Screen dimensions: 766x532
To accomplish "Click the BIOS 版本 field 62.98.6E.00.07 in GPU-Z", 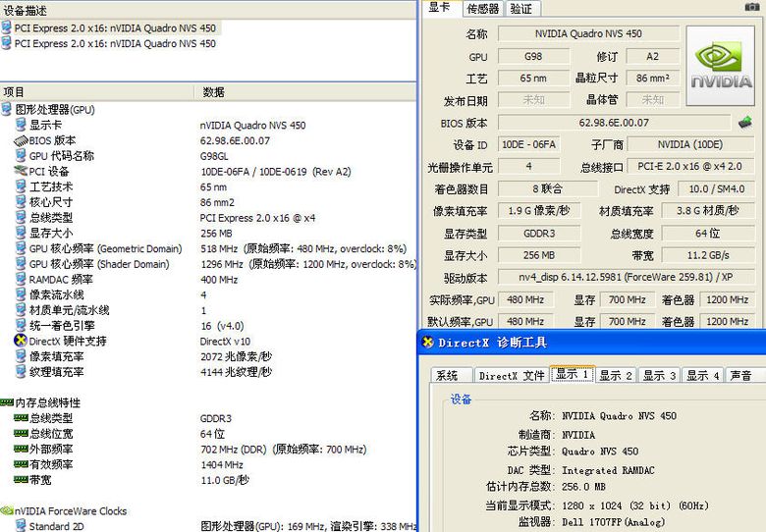I will tap(614, 123).
